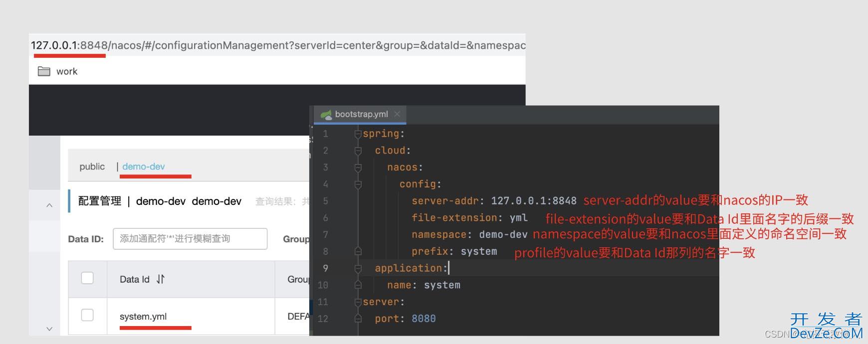
Task: Check the system.yml row checkbox
Action: 87,315
